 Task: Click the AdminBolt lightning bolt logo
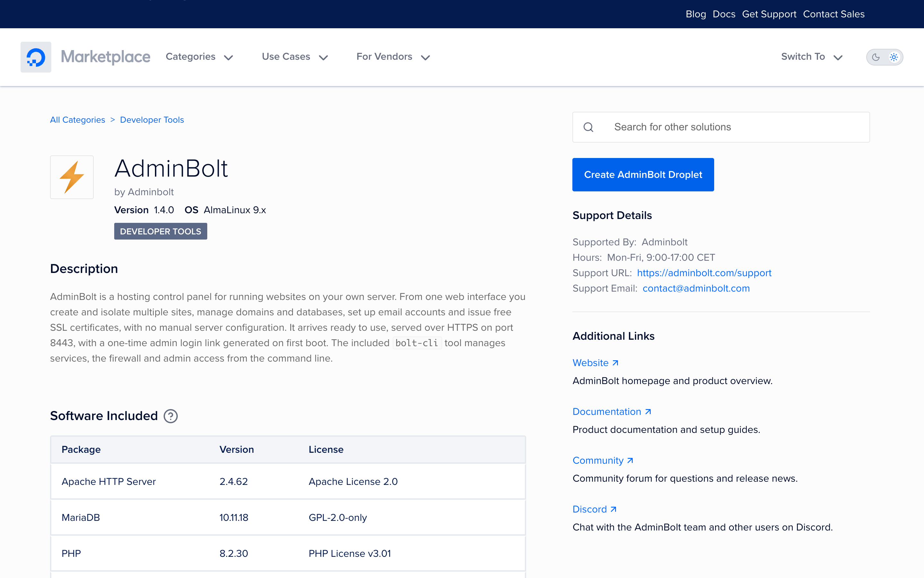click(x=72, y=177)
